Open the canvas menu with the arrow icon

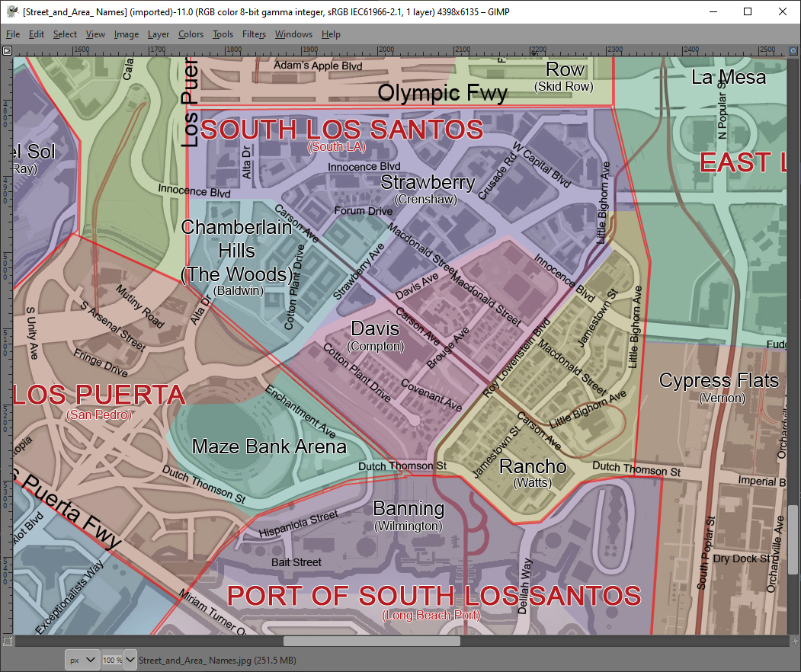point(7,50)
